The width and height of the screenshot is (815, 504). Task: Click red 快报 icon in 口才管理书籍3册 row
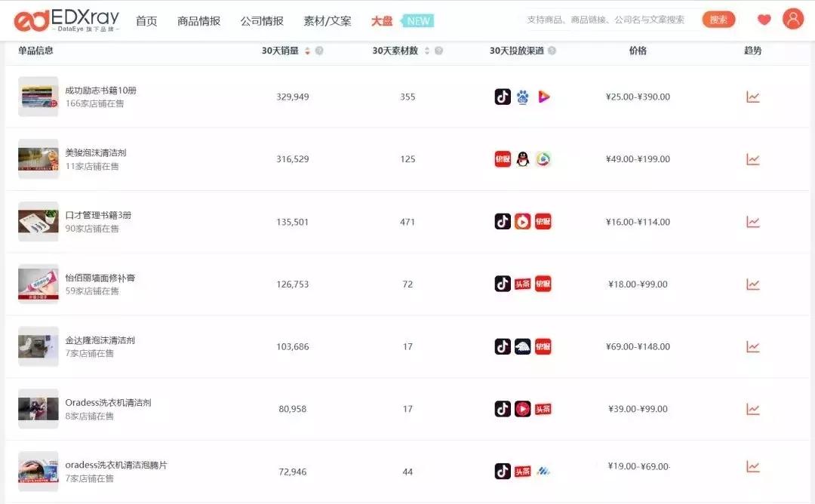(543, 222)
